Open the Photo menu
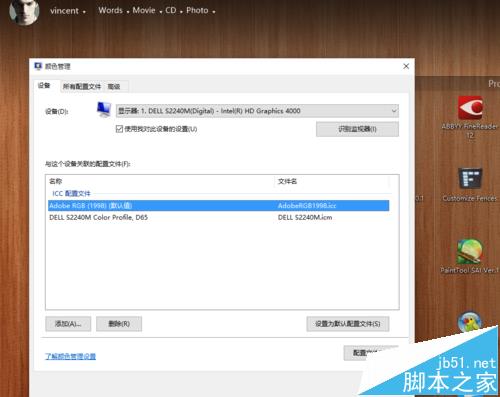The height and width of the screenshot is (397, 500). coord(197,10)
